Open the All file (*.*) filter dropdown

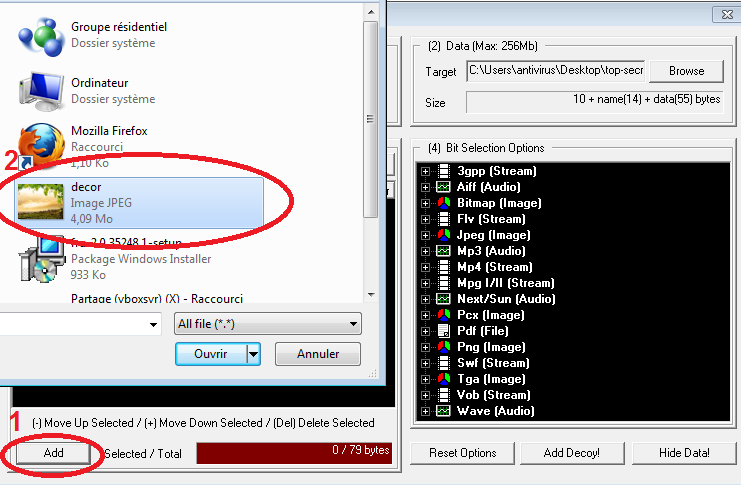267,324
